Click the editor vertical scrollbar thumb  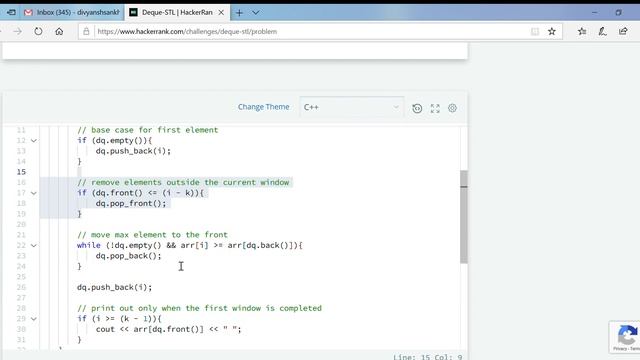coord(464,217)
